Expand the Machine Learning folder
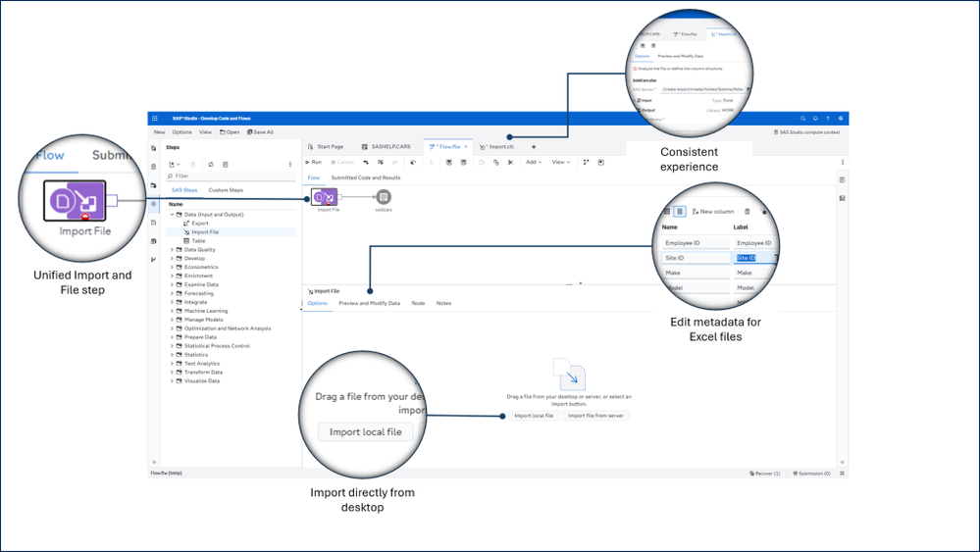Viewport: 980px width, 552px height. (173, 311)
